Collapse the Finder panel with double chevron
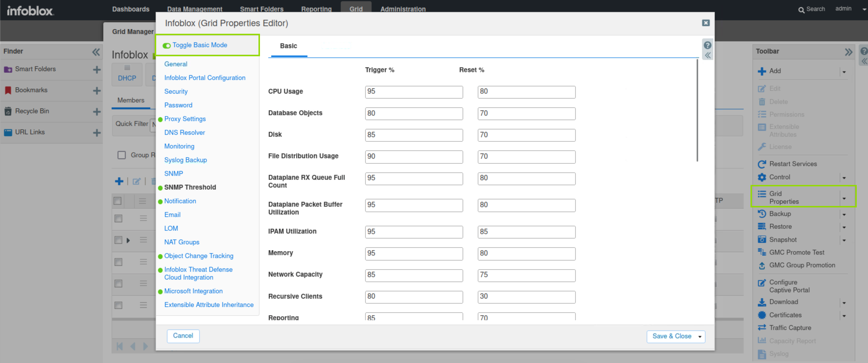The width and height of the screenshot is (868, 363). (96, 52)
